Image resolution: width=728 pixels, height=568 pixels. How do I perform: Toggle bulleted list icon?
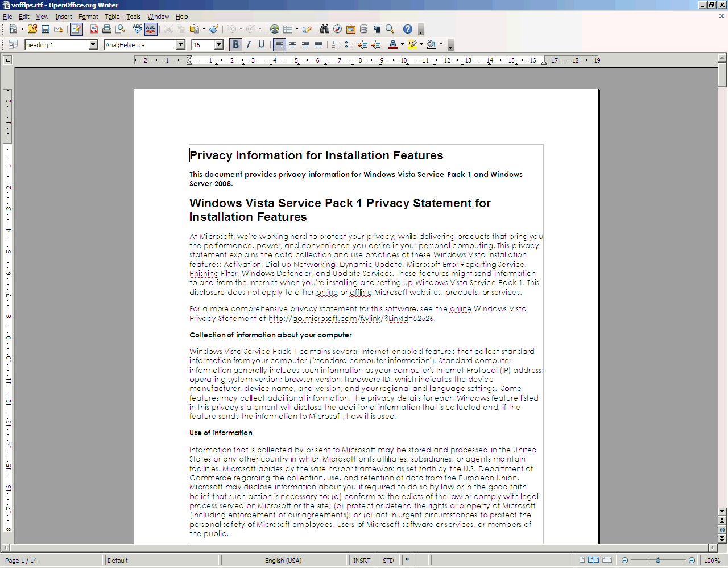[x=349, y=44]
